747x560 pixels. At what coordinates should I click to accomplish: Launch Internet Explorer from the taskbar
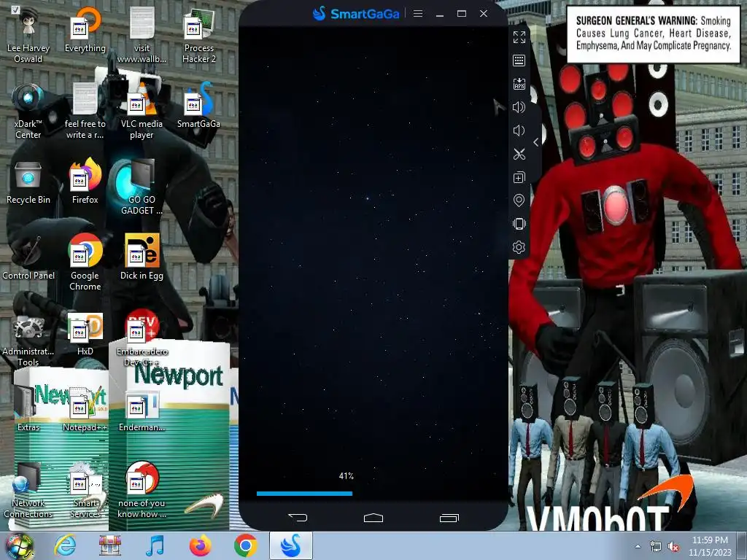(65, 545)
